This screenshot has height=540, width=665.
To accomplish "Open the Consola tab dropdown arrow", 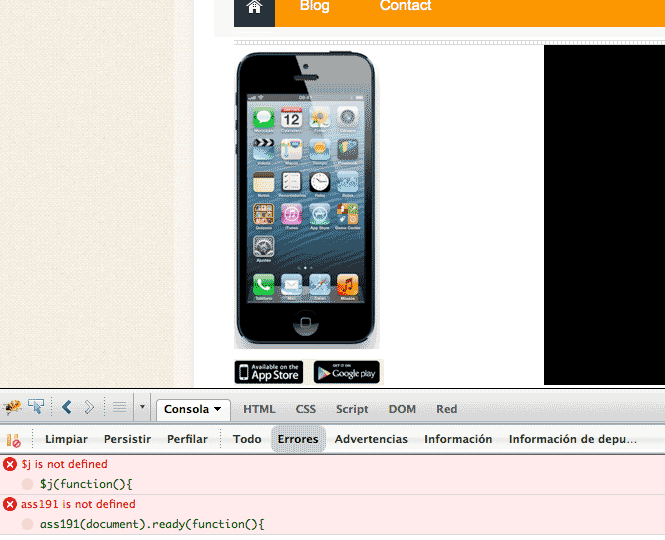I will click(218, 409).
